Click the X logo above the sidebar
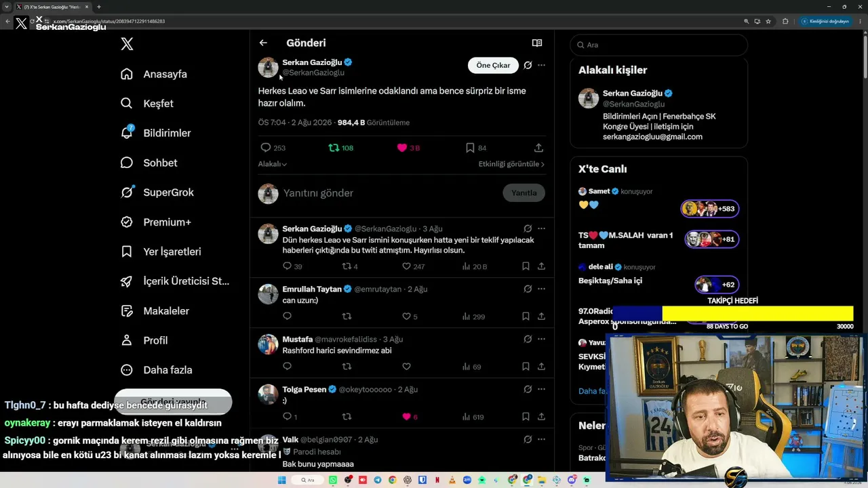Image resolution: width=868 pixels, height=488 pixels. 127,45
